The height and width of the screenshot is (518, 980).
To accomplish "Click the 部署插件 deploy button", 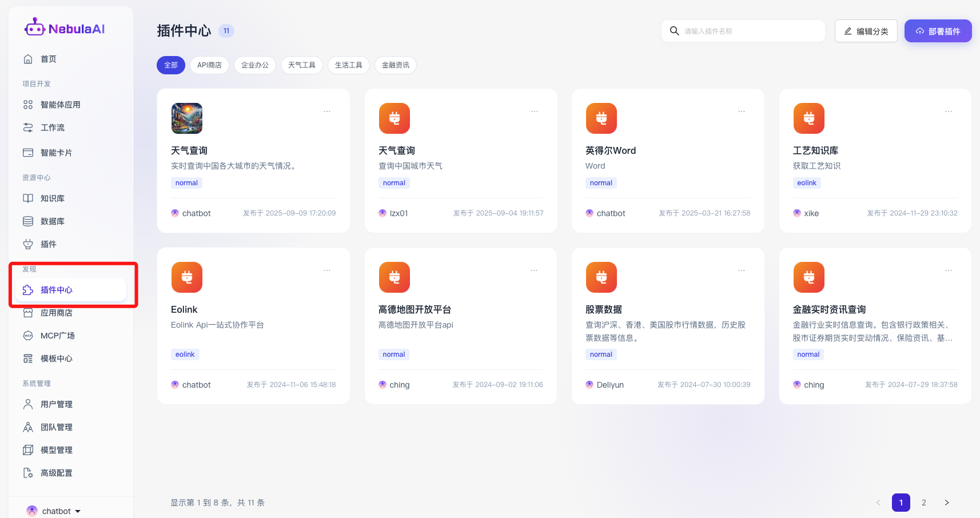I will pos(938,31).
